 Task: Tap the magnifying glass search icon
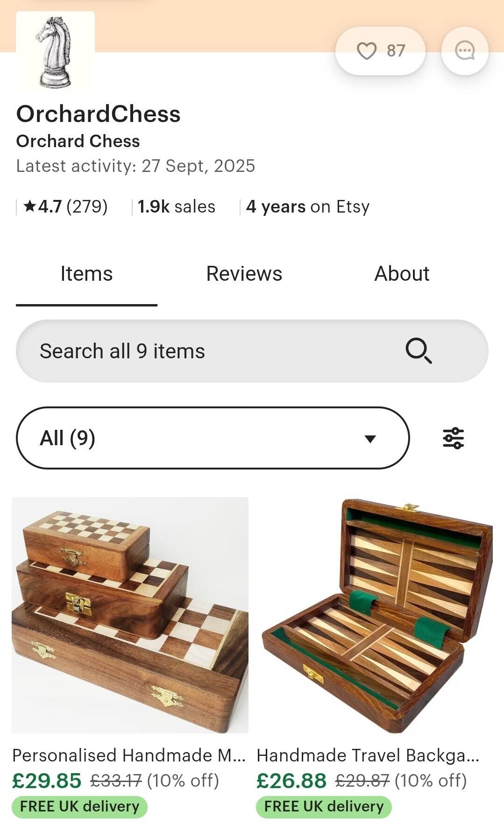419,351
